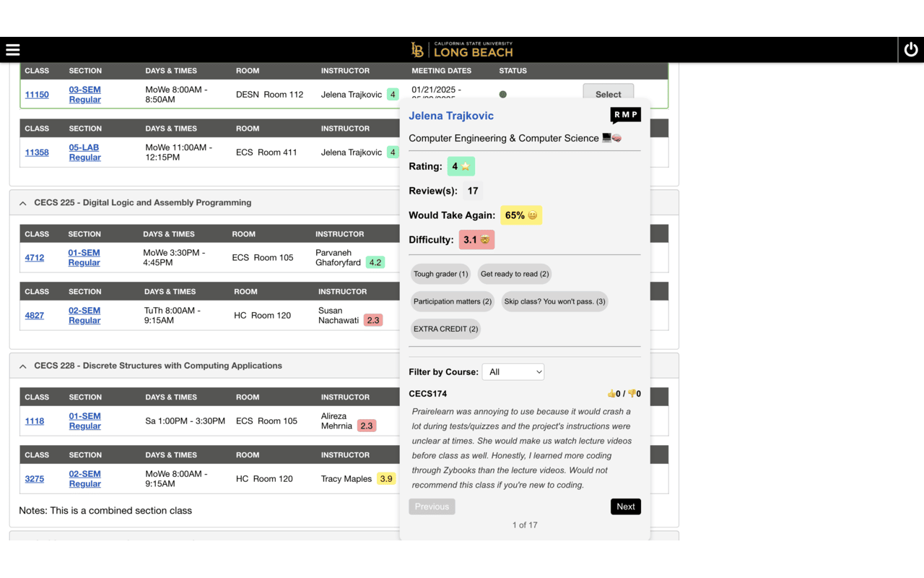Open the 03-SEM Regular section link
This screenshot has width=924, height=578.
coord(85,95)
